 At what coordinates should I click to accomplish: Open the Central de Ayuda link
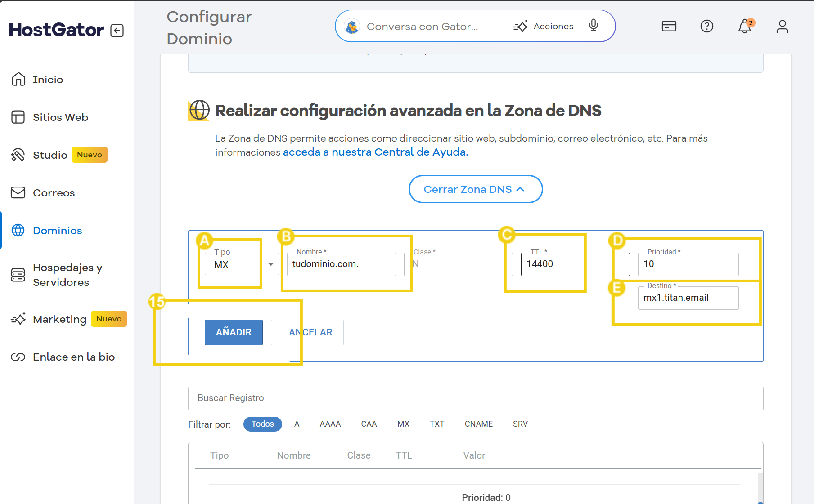pyautogui.click(x=375, y=152)
